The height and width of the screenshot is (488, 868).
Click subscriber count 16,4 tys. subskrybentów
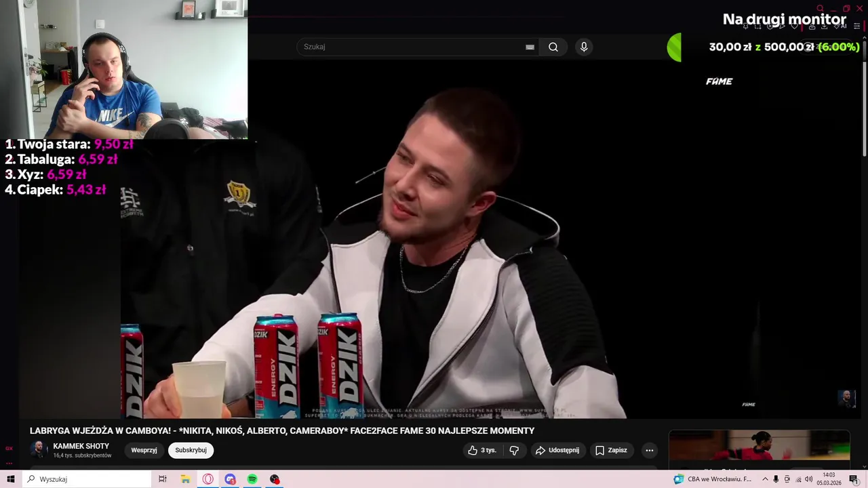(x=82, y=455)
